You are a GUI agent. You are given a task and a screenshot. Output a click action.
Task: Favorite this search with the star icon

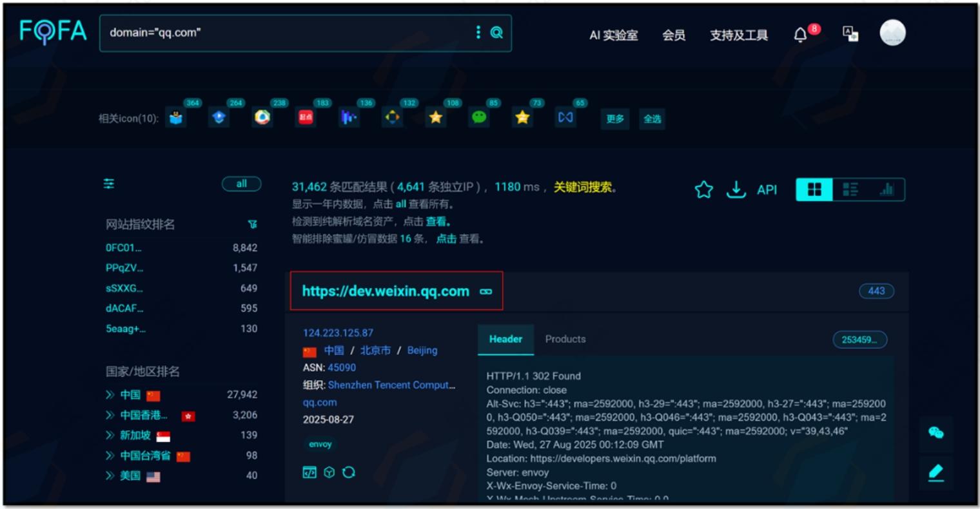(x=704, y=189)
